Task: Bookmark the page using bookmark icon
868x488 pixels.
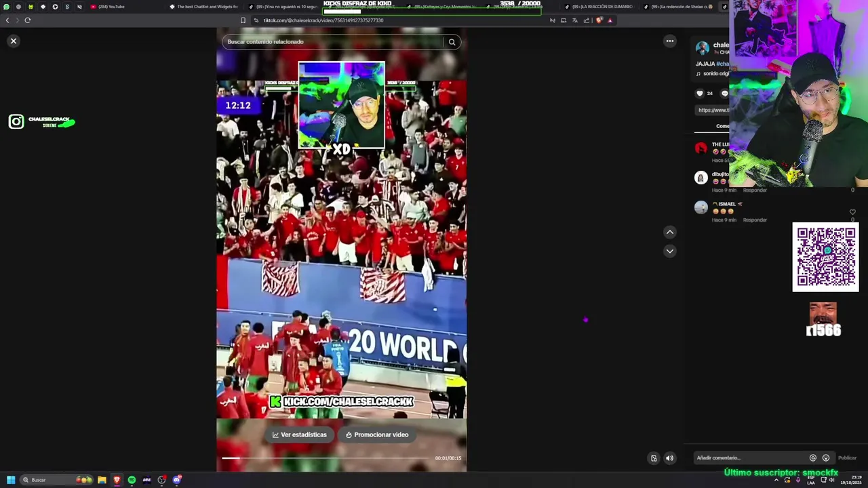Action: click(x=243, y=20)
